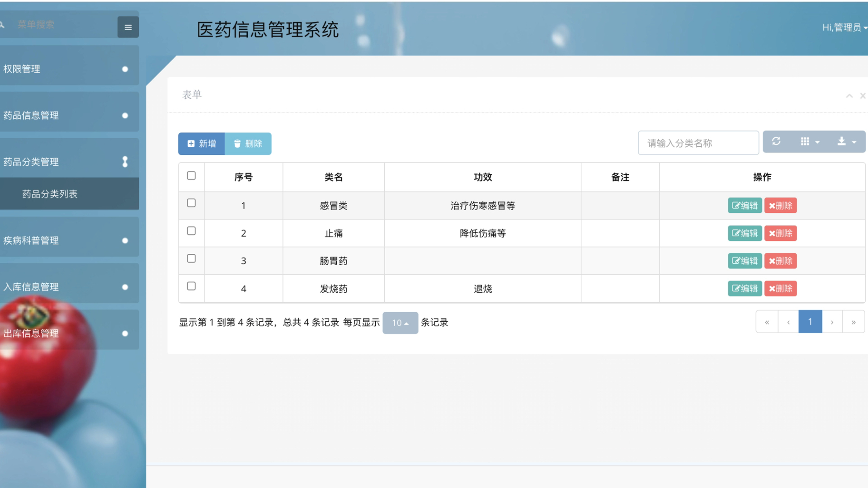Click the 操作 column header
The width and height of the screenshot is (868, 488).
[762, 177]
